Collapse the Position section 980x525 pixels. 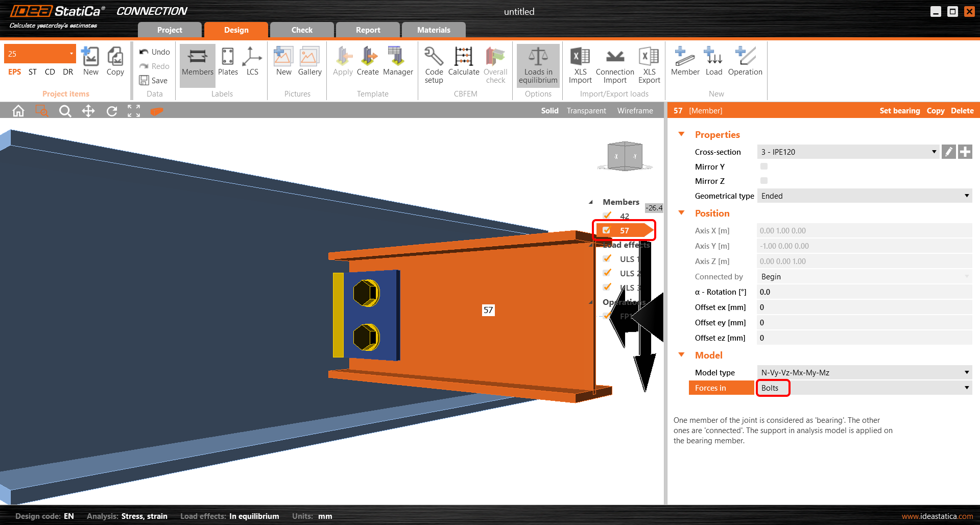681,213
